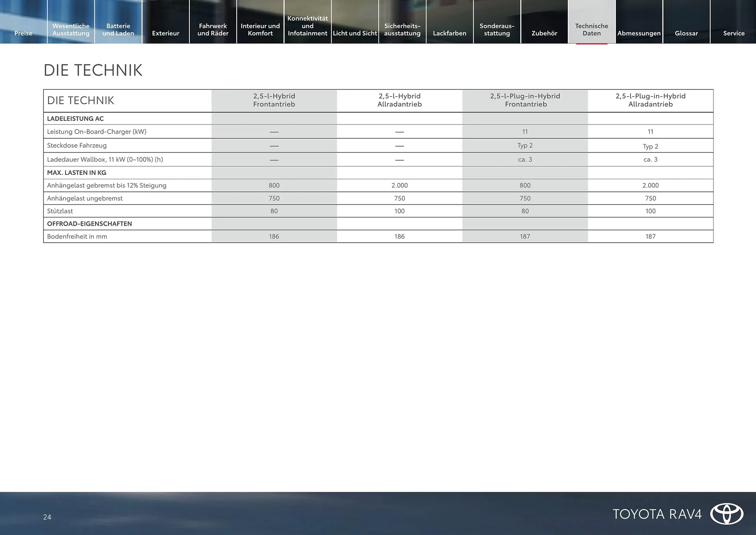Open the Sonderausstattung section
756x535 pixels.
pos(497,30)
